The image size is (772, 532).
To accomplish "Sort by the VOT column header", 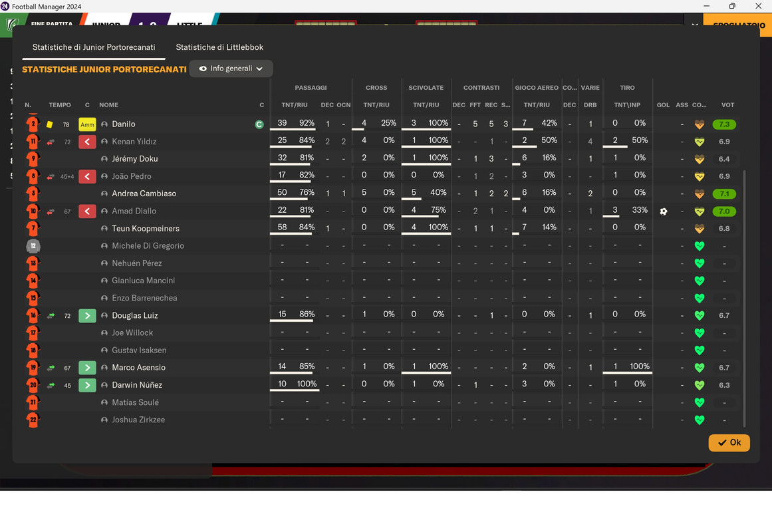I will tap(727, 105).
